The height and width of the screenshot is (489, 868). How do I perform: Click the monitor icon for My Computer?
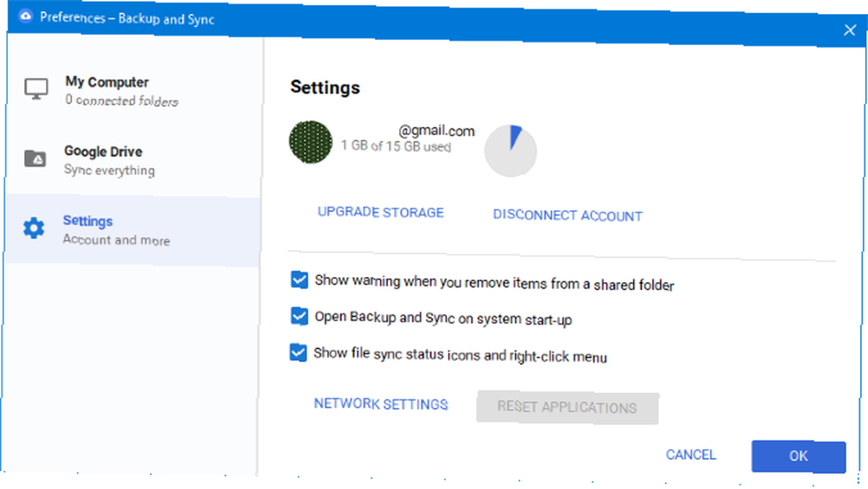pyautogui.click(x=36, y=89)
